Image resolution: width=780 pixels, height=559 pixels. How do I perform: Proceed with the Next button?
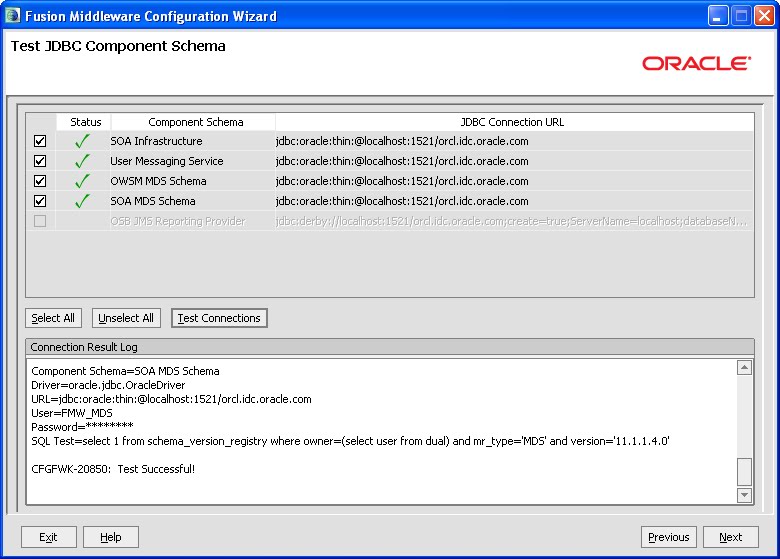pyautogui.click(x=731, y=537)
